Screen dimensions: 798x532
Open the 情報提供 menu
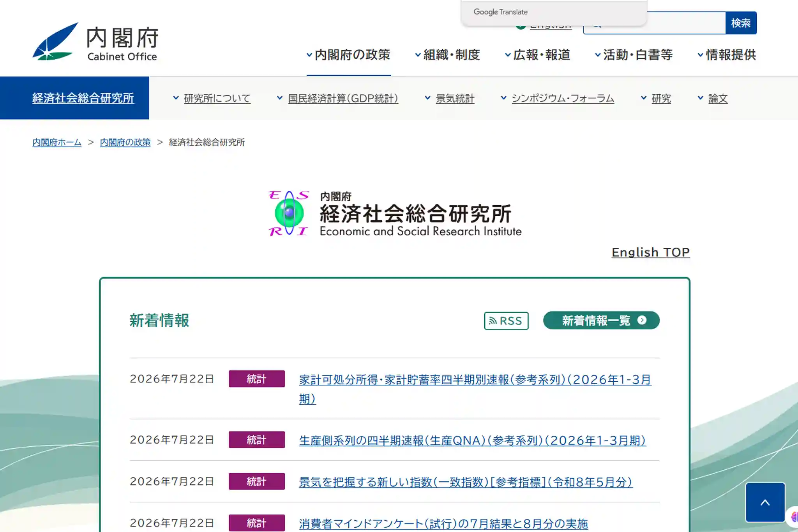pos(727,55)
